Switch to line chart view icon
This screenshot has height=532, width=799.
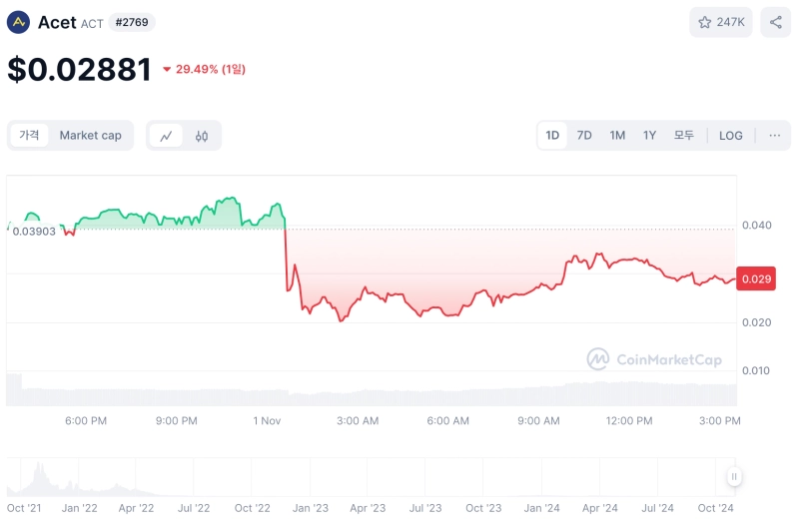pos(166,136)
